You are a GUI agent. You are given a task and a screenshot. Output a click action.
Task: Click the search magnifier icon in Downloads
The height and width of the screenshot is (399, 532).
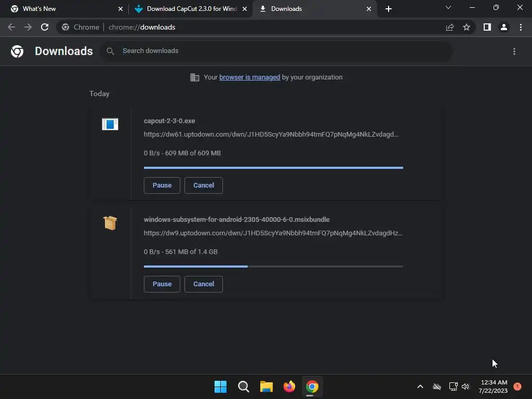click(110, 51)
